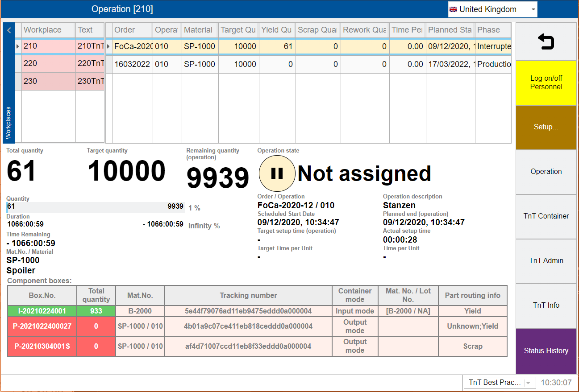Screen dimensions: 579x392
Task: Select order 16032022 row
Action: point(132,64)
